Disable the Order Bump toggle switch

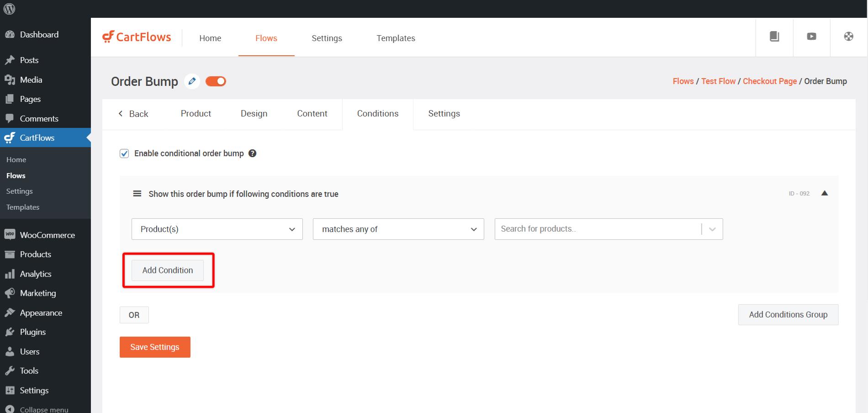tap(216, 81)
